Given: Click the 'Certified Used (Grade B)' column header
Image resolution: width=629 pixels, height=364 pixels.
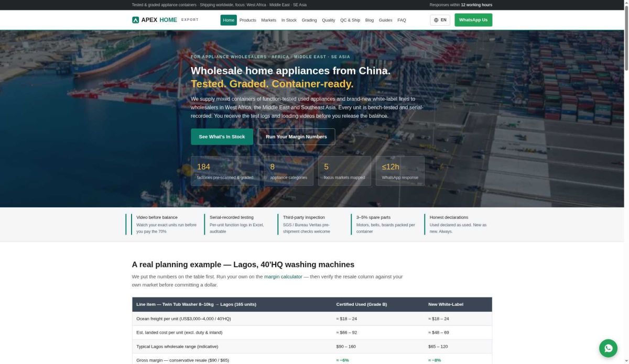Looking at the screenshot, I should [x=362, y=304].
